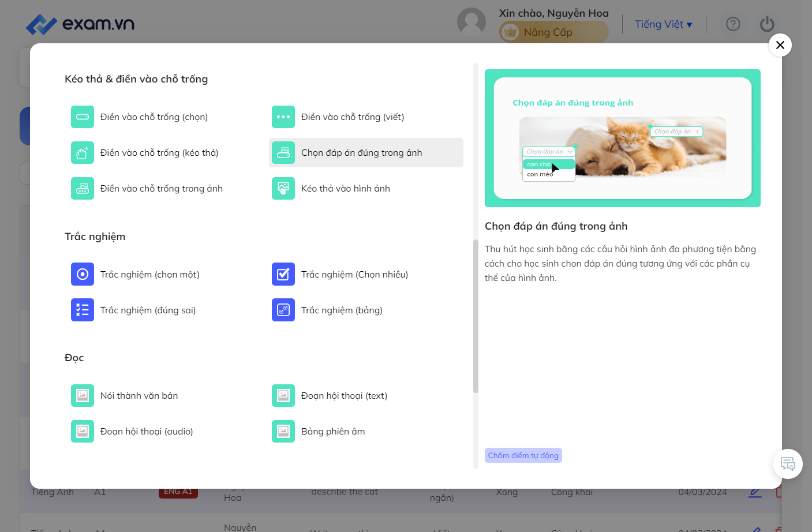The height and width of the screenshot is (532, 812).
Task: Select the Điền vào chỗ trống trong ảnh icon
Action: (83, 188)
